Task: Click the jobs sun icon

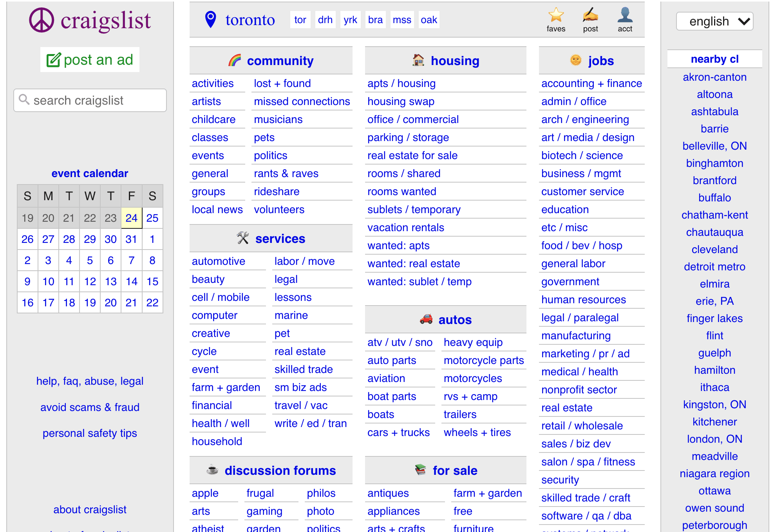Action: click(x=576, y=60)
